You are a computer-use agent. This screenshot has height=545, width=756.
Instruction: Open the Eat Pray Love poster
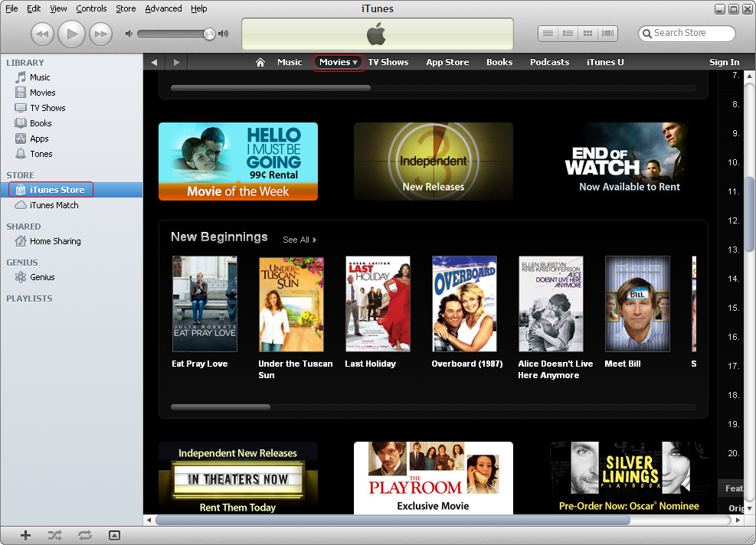(x=205, y=304)
